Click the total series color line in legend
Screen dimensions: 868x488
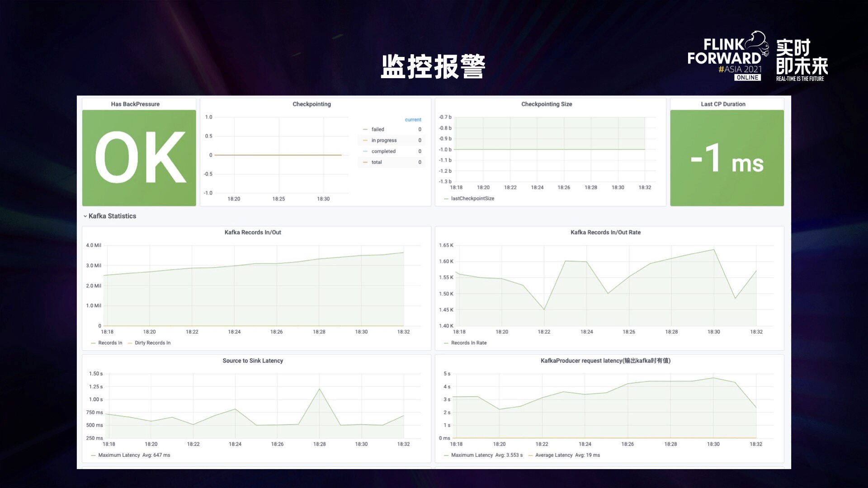[365, 162]
